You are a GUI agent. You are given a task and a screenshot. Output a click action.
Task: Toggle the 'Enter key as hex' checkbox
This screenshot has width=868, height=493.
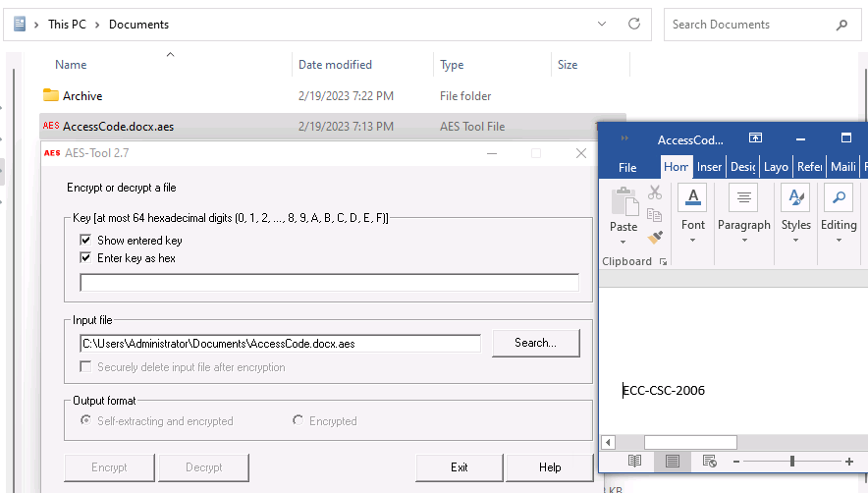tap(86, 258)
